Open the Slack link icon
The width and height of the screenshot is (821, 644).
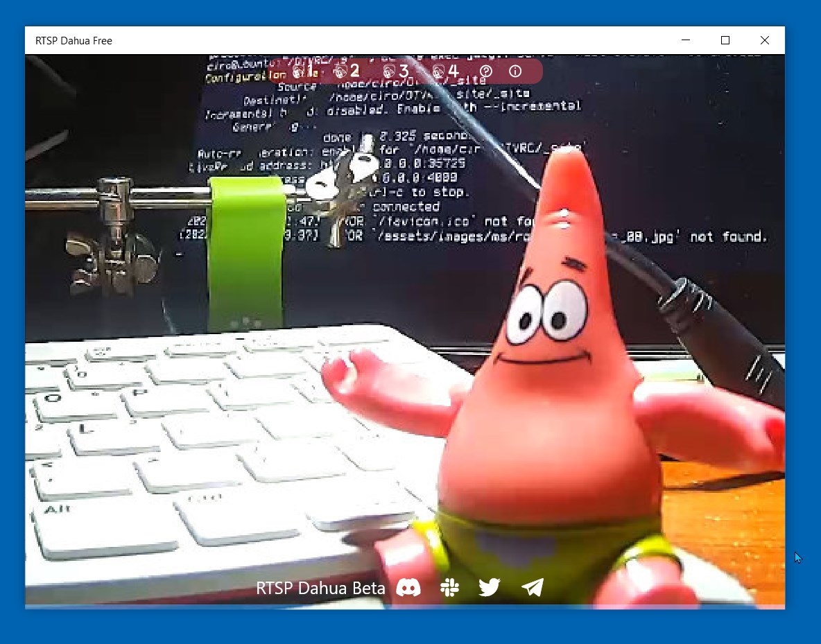click(450, 587)
